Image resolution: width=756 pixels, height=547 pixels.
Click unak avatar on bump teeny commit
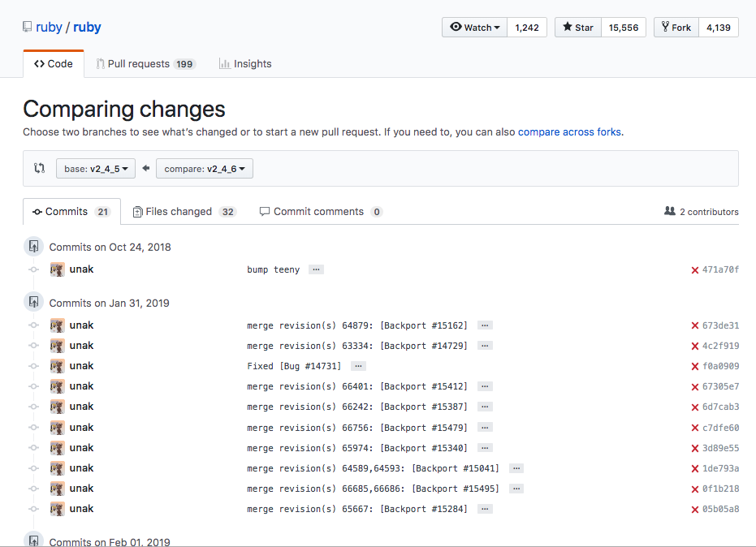(58, 269)
